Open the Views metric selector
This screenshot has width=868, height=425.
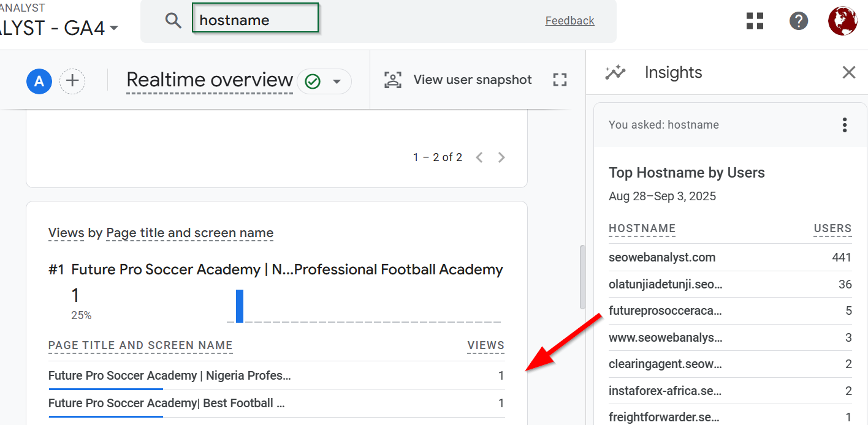[x=66, y=233]
